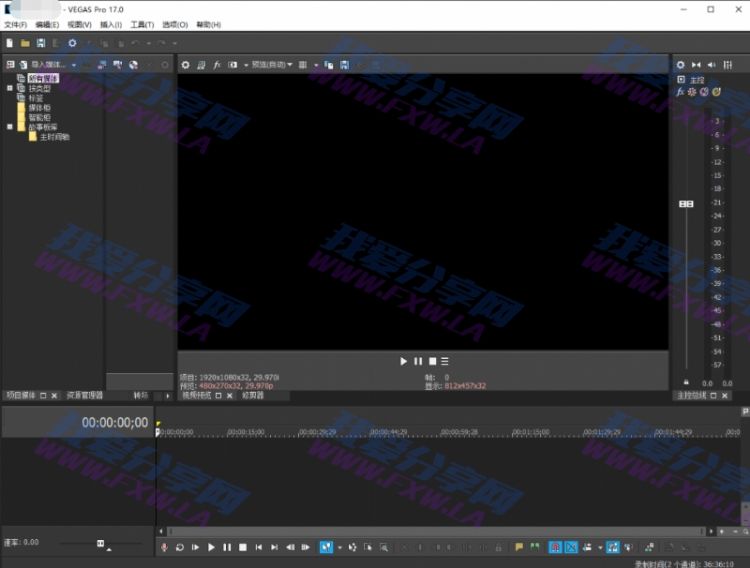Click the preview menu hamburger button

[x=445, y=361]
